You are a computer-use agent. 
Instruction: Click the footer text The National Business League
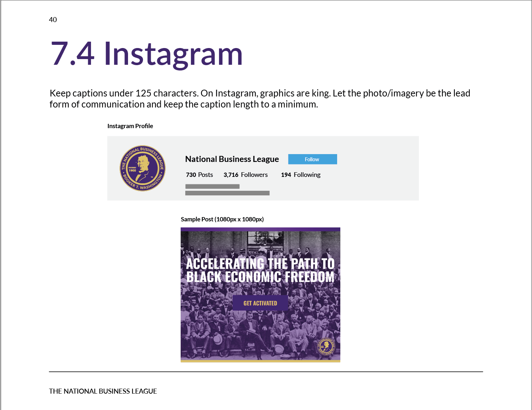click(x=103, y=391)
